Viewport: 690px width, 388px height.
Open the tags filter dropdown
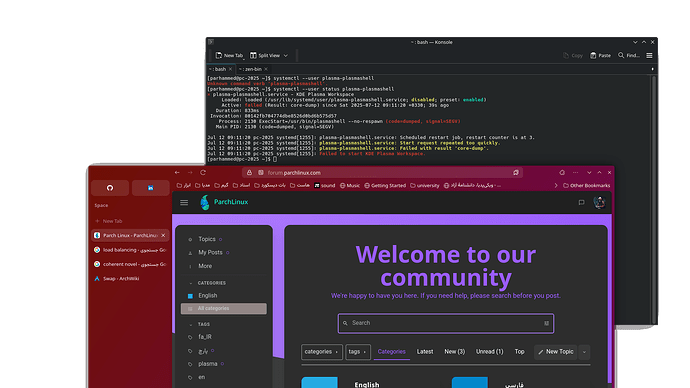tap(358, 351)
